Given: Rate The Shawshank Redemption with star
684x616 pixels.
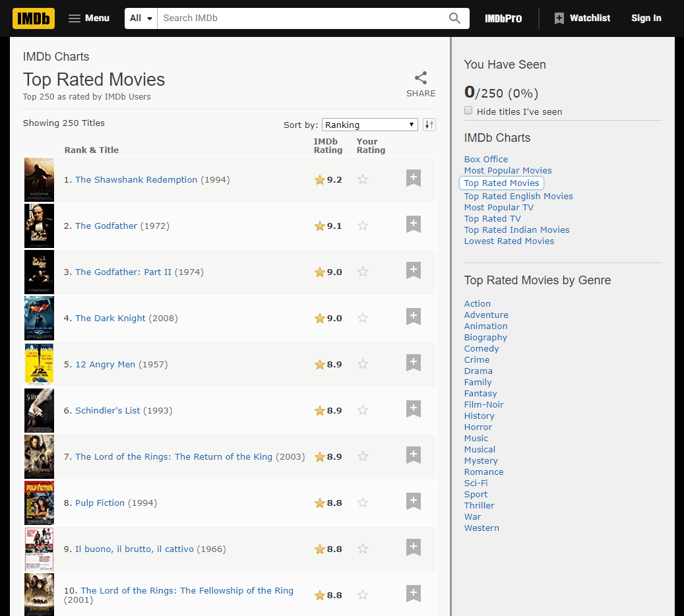Looking at the screenshot, I should (363, 179).
